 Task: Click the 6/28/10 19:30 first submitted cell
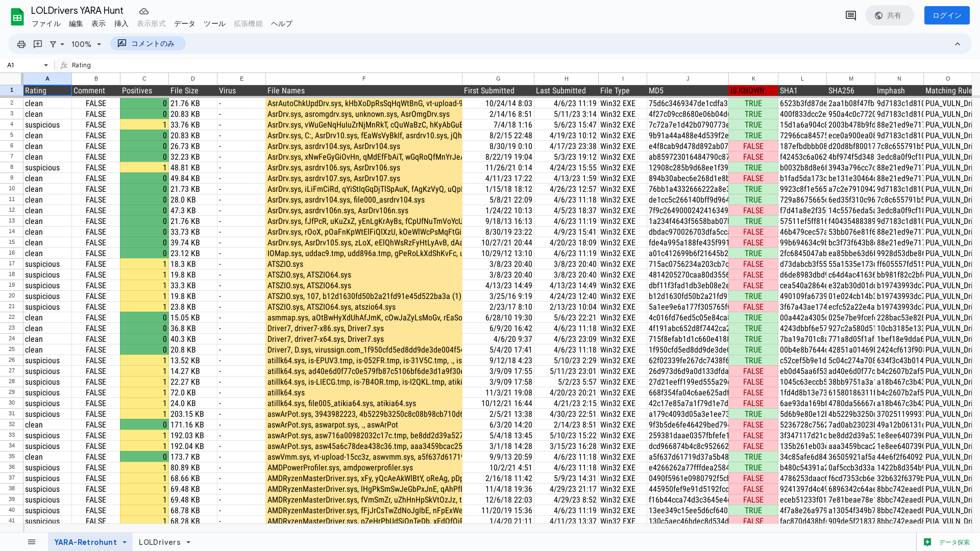click(x=498, y=317)
